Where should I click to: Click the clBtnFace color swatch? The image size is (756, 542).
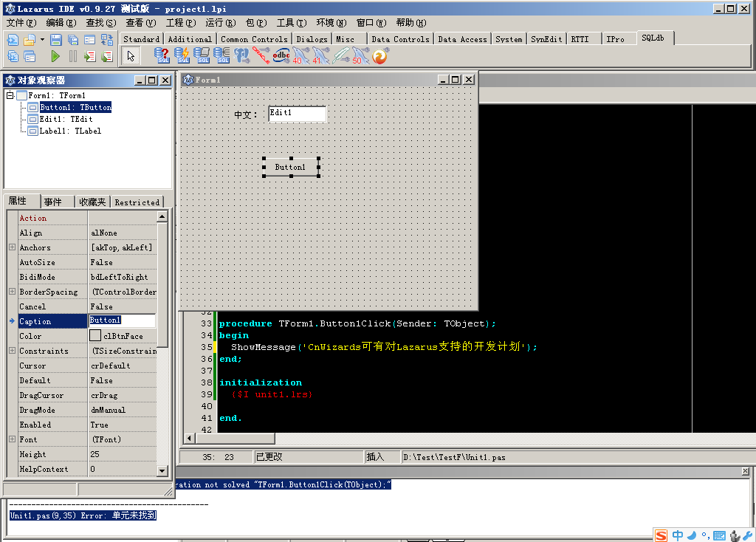click(x=94, y=336)
